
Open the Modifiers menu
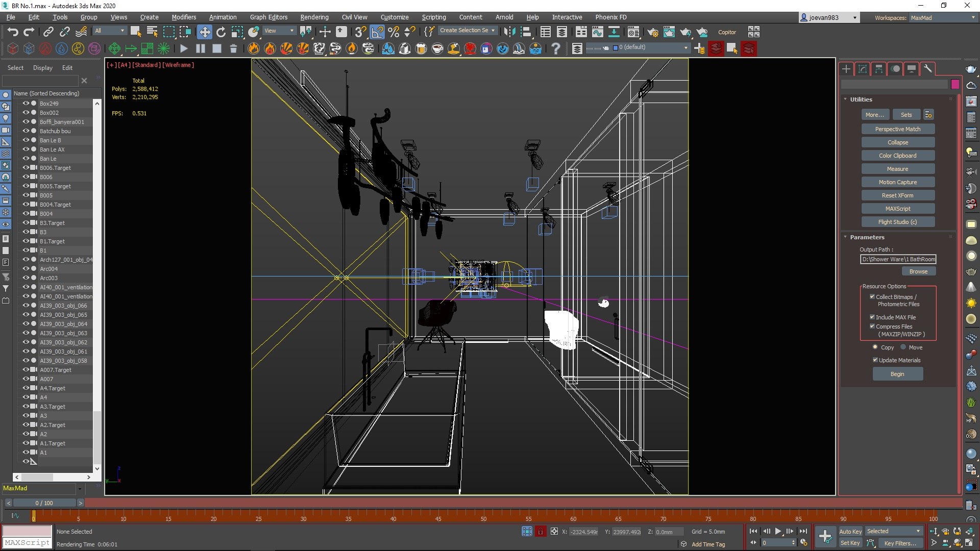pos(184,17)
